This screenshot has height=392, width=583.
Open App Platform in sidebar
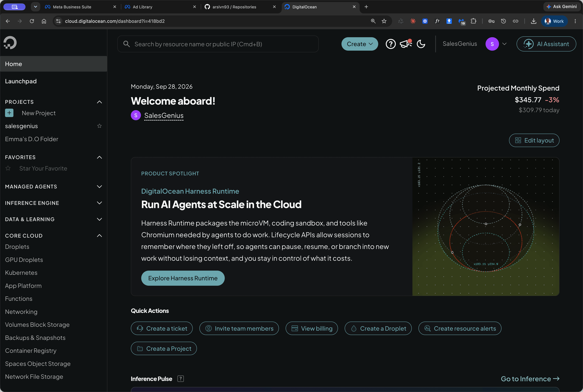23,286
